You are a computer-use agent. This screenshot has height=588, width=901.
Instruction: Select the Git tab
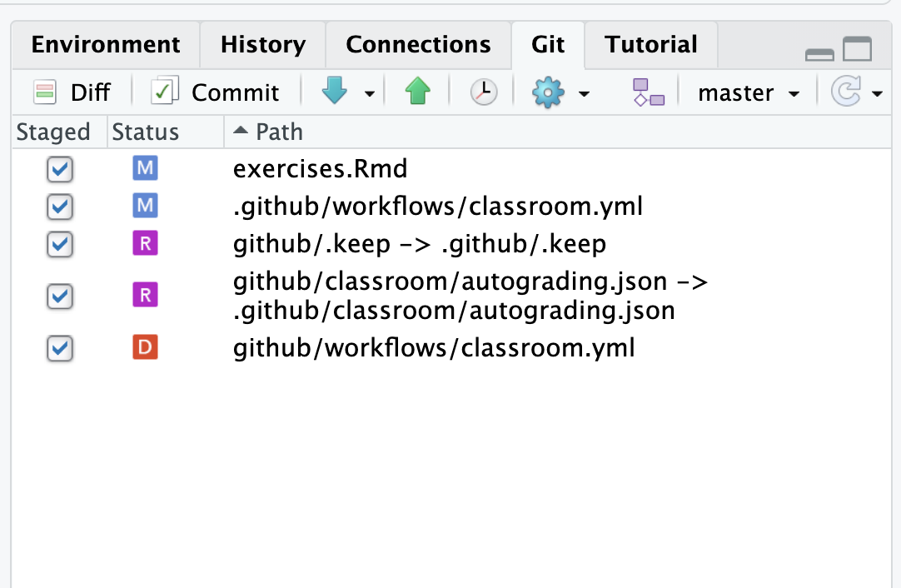pos(548,45)
